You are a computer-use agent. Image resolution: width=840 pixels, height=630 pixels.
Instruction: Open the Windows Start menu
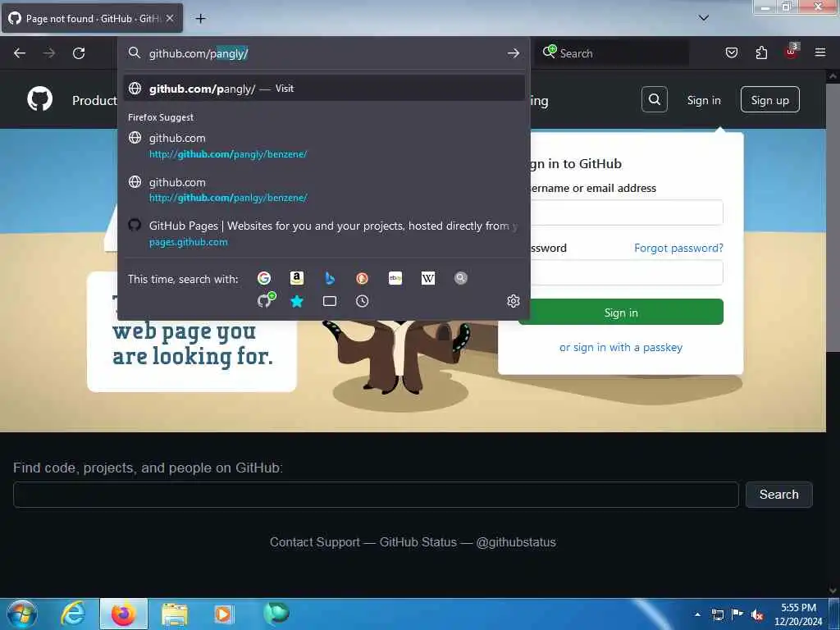pyautogui.click(x=21, y=614)
